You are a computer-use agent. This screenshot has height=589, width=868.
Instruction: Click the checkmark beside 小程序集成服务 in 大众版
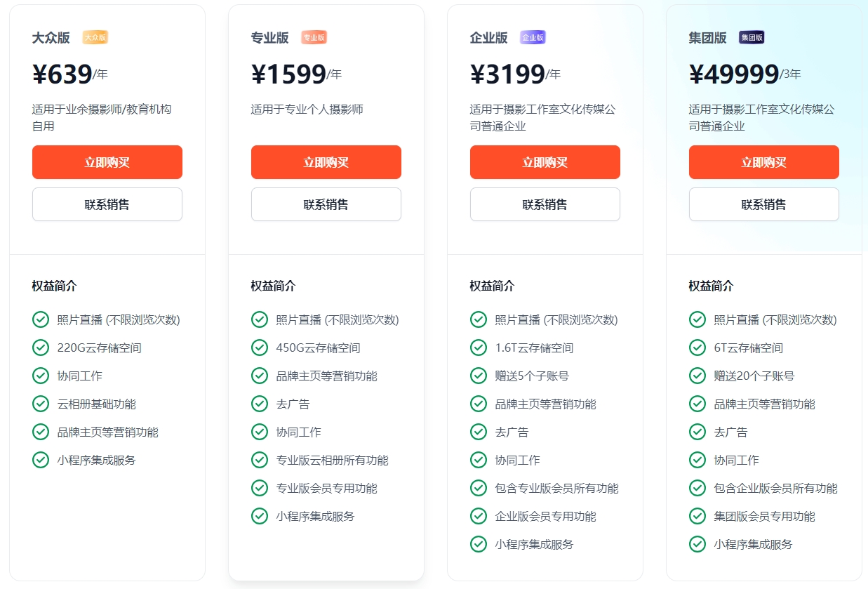(x=40, y=460)
